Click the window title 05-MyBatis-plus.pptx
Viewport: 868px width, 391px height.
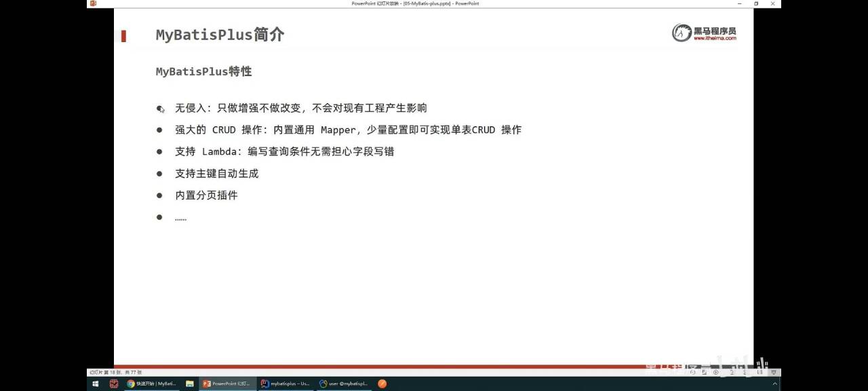426,3
